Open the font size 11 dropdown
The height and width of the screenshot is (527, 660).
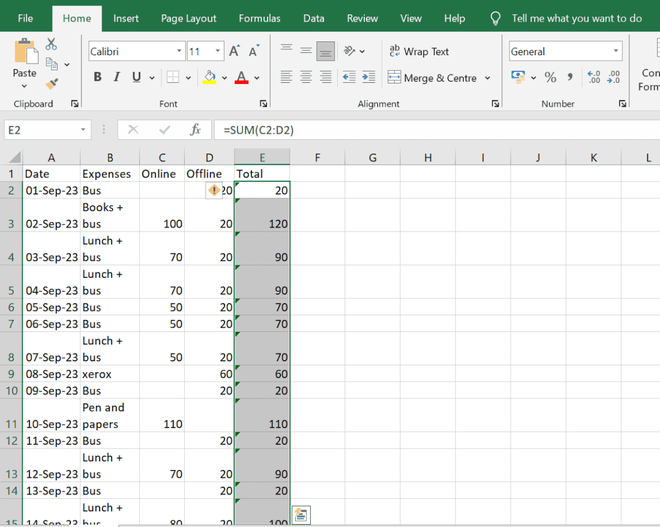tap(218, 51)
